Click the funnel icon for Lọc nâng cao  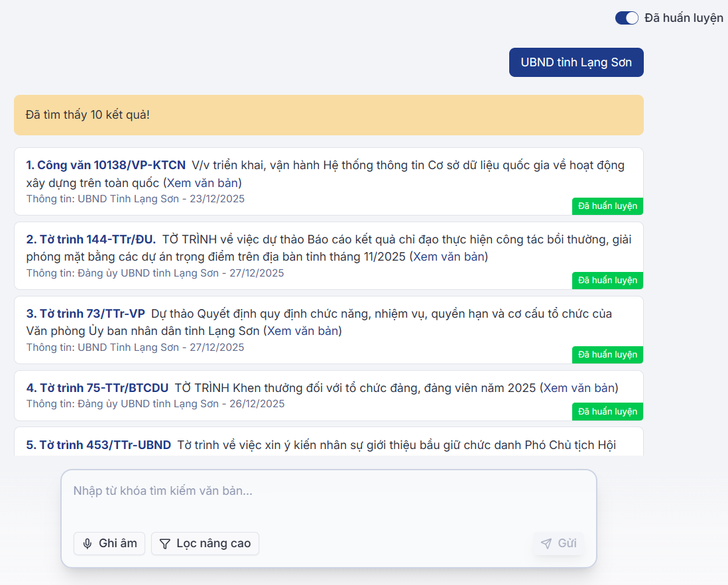pyautogui.click(x=165, y=544)
